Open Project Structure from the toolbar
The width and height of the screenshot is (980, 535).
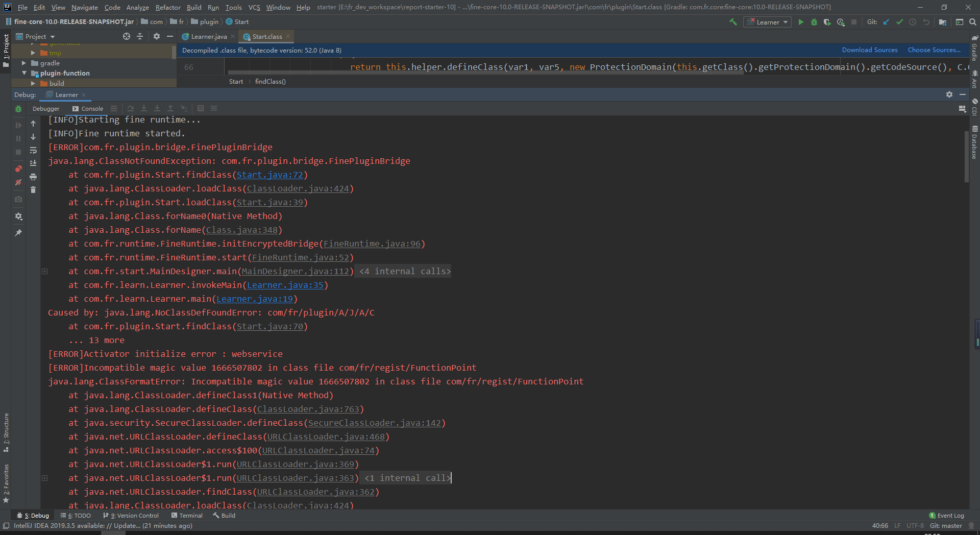pos(943,22)
